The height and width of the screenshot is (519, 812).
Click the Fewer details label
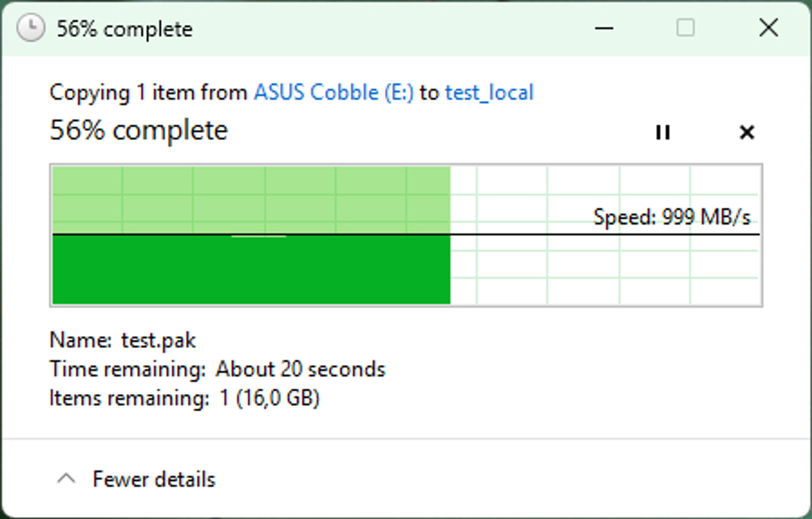(x=154, y=479)
